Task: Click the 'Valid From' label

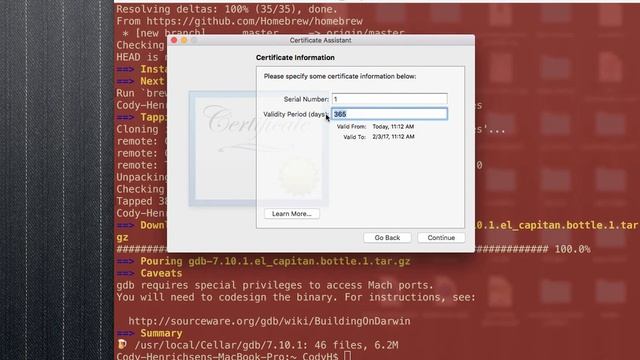Action: pos(351,127)
